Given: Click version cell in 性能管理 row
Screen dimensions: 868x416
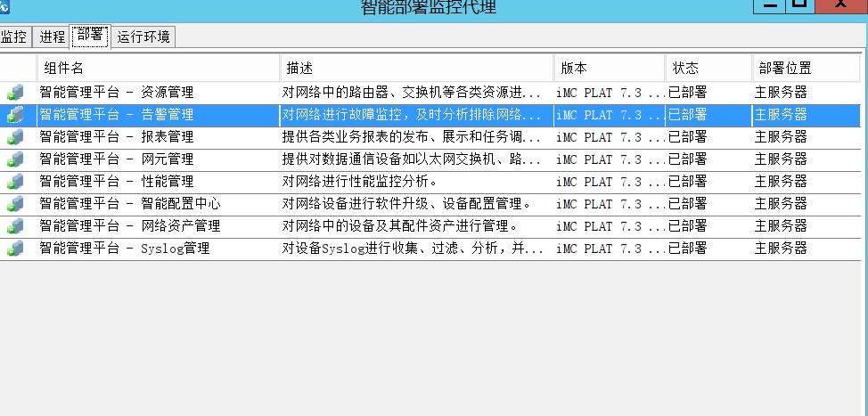Looking at the screenshot, I should click(x=611, y=182).
